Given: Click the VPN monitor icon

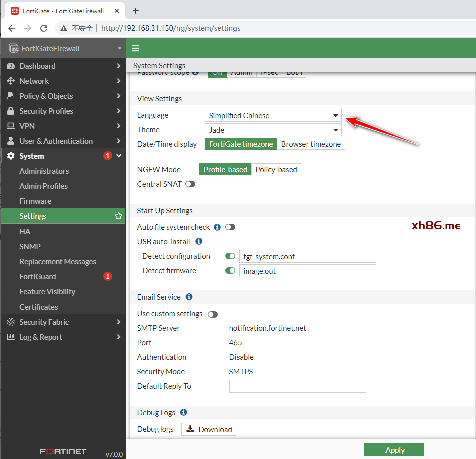Looking at the screenshot, I should pyautogui.click(x=11, y=126).
